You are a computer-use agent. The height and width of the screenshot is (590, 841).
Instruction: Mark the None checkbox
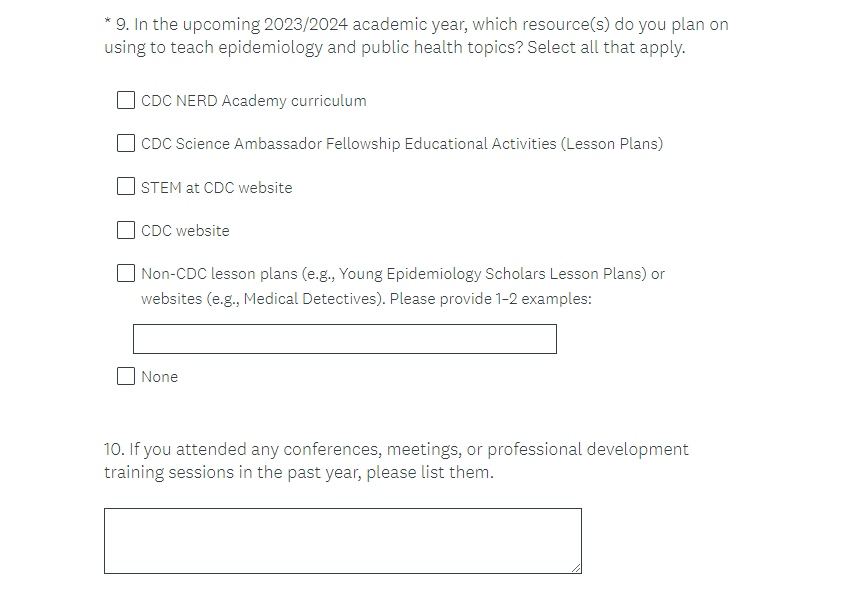click(x=126, y=376)
